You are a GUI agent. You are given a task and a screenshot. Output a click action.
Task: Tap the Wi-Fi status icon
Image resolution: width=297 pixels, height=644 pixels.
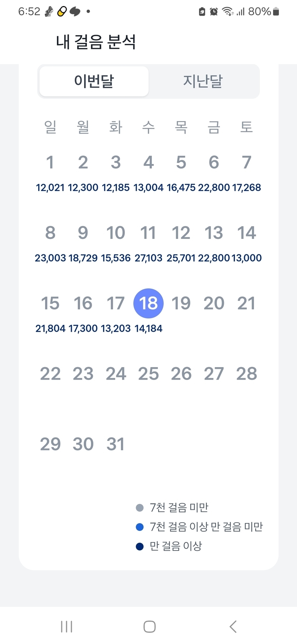(227, 12)
